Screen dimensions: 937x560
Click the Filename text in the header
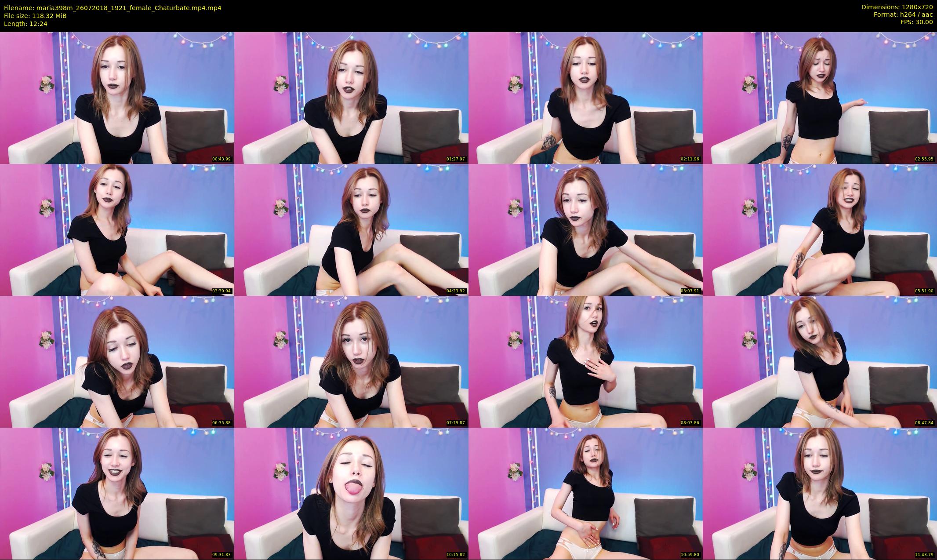pyautogui.click(x=113, y=7)
